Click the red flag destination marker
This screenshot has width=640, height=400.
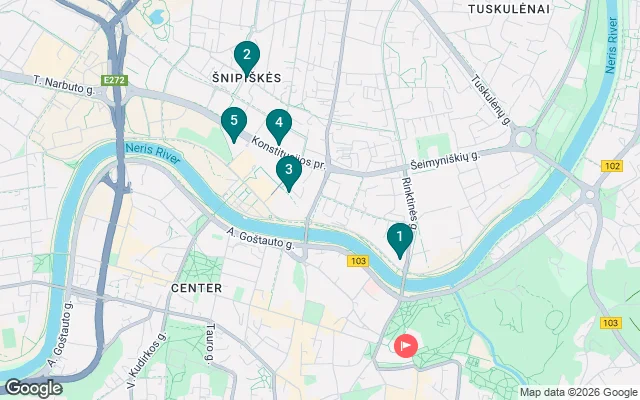pyautogui.click(x=406, y=346)
